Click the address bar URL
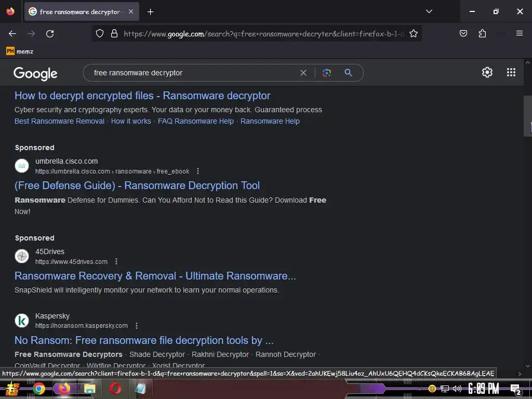 click(263, 34)
